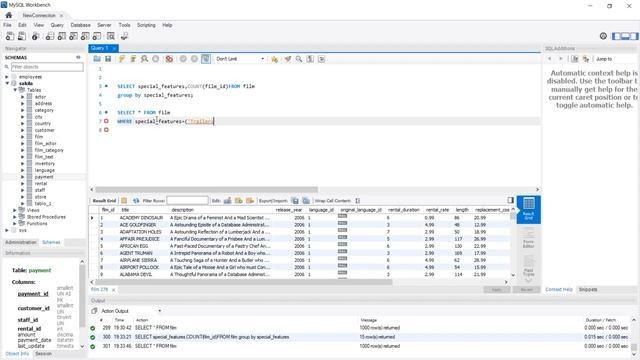640x360 pixels.
Task: Click the result grid horizontal scrollbar
Action: [243, 282]
